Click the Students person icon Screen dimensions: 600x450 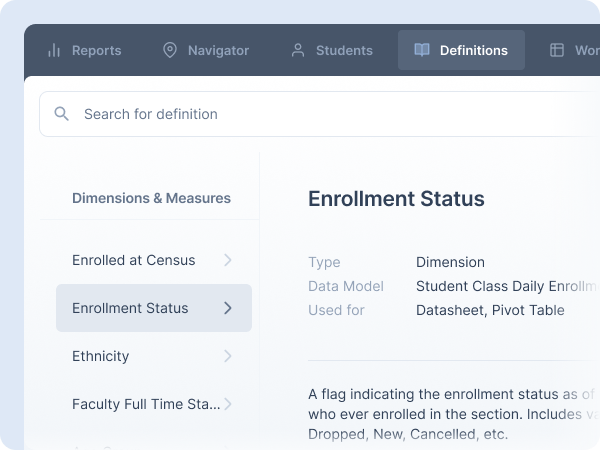pyautogui.click(x=298, y=50)
